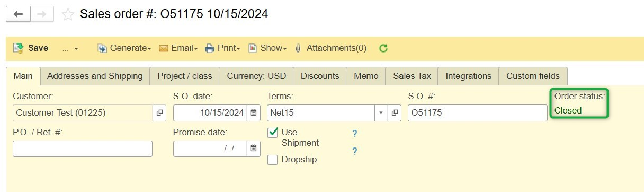Expand the Terms Net15 dropdown arrow
The height and width of the screenshot is (192, 644).
click(381, 113)
